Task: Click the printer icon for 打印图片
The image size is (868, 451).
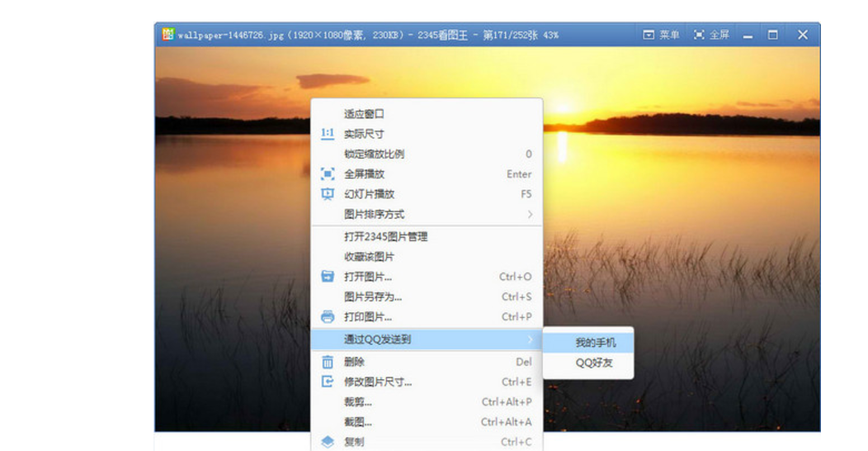Action: pos(328,317)
